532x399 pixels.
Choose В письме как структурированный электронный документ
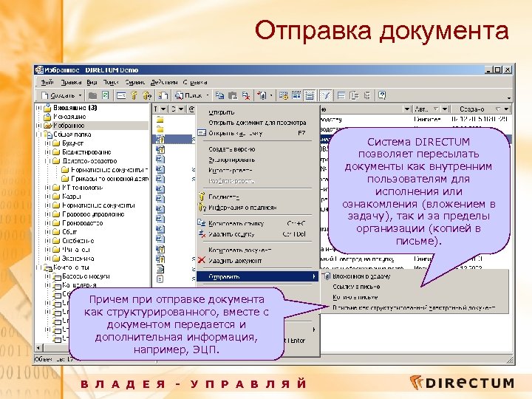pyautogui.click(x=415, y=307)
